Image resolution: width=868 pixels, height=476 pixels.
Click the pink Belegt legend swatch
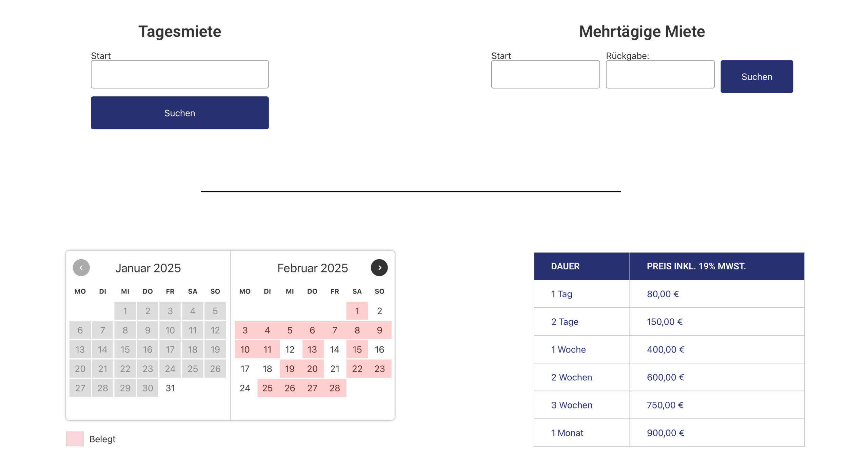(75, 439)
